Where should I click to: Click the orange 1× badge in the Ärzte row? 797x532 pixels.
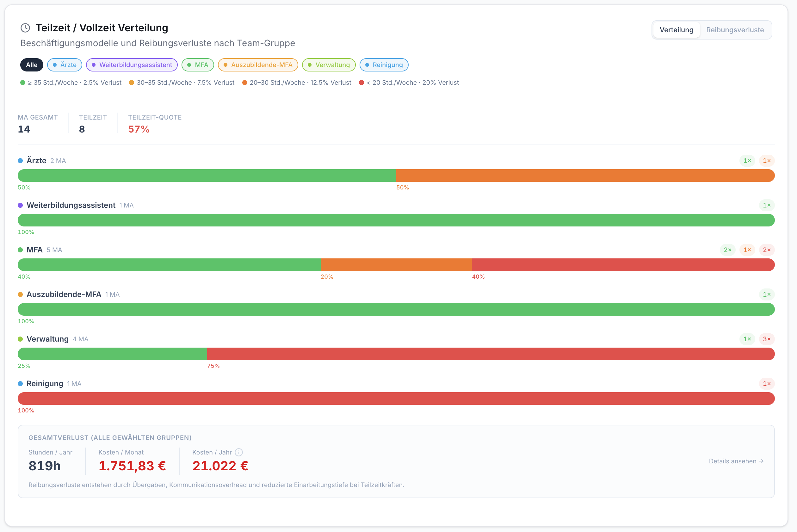tap(767, 160)
